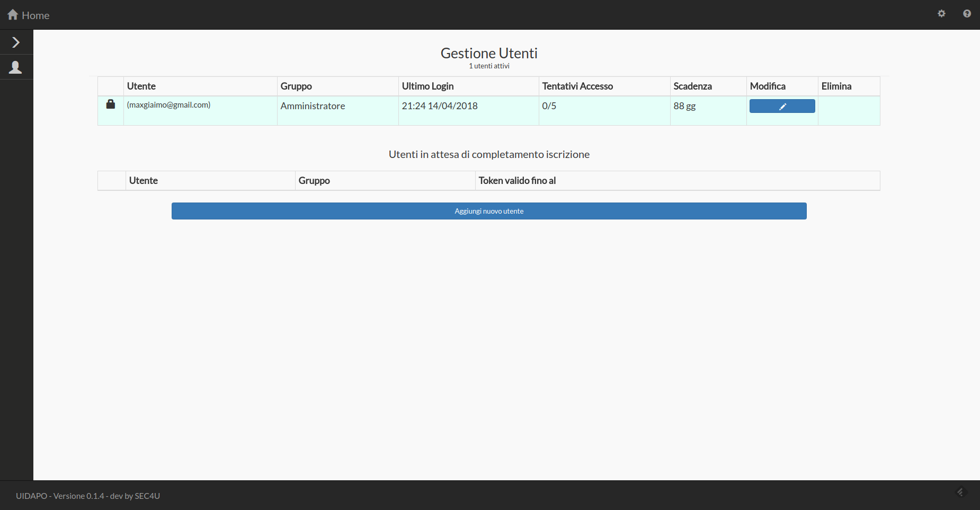The image size is (980, 510).
Task: Open the settings gear icon
Action: click(941, 14)
